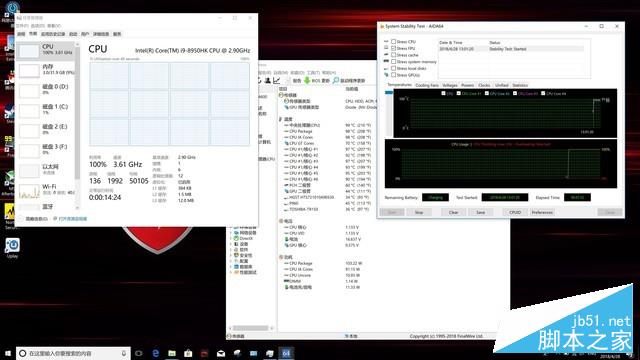Enable the Stress system memory checkbox
The width and height of the screenshot is (640, 360).
tap(393, 62)
